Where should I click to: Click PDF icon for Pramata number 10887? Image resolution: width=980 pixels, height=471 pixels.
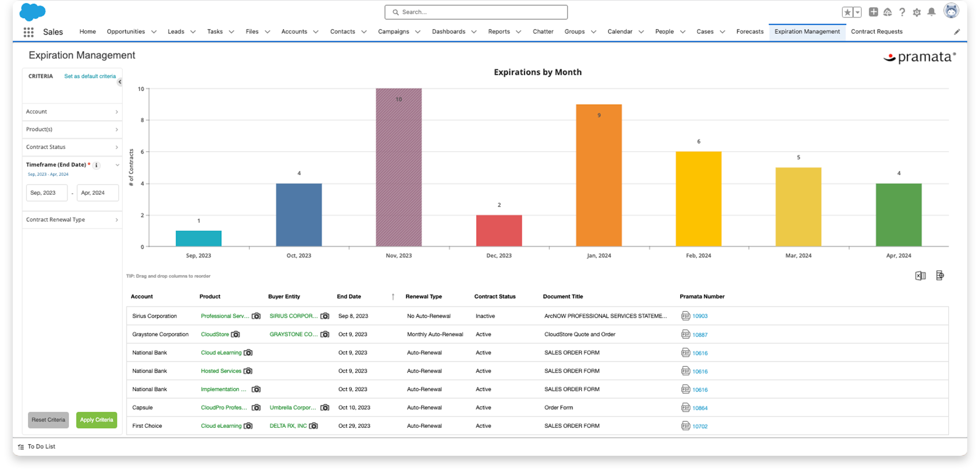point(686,334)
